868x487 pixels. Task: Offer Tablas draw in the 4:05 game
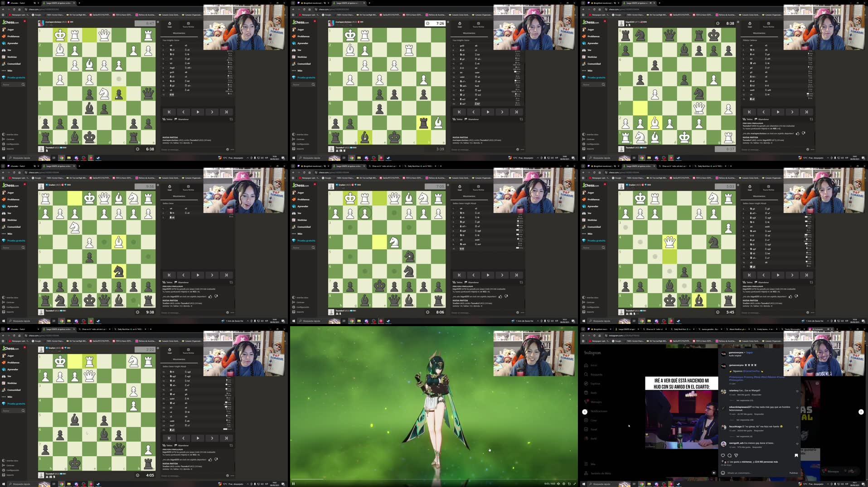click(x=168, y=445)
